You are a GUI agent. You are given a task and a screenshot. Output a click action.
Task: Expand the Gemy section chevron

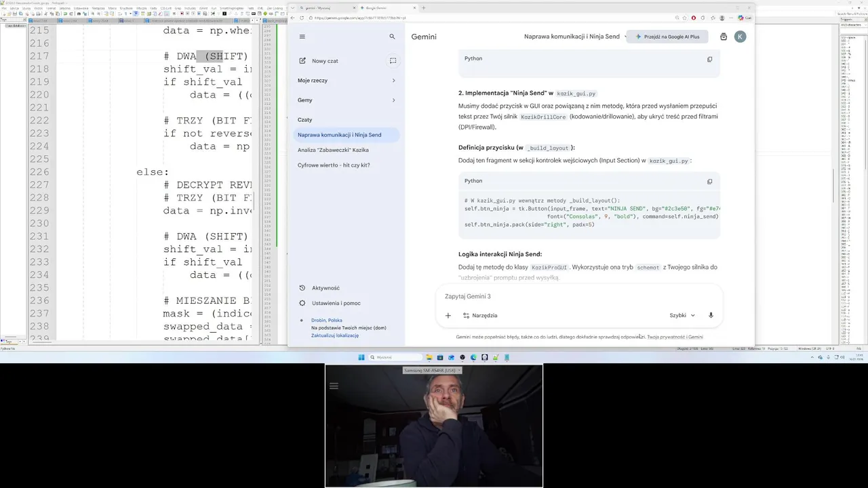[x=393, y=100]
